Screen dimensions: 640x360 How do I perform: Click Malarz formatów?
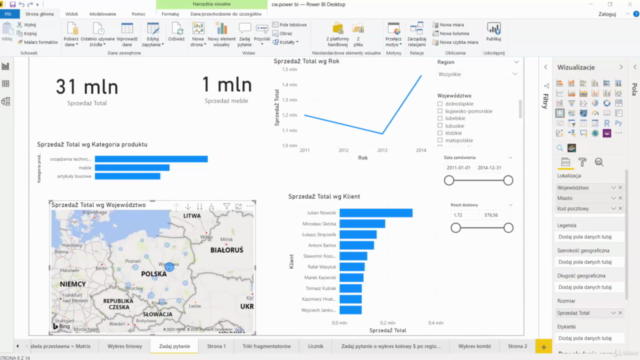[x=37, y=42]
